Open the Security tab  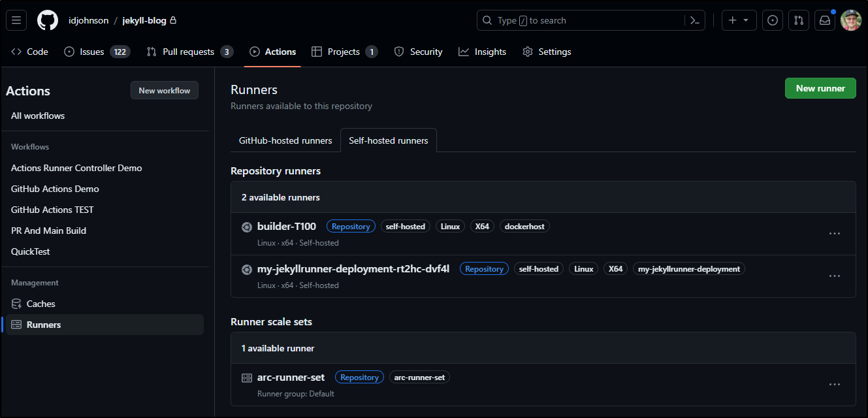(x=418, y=52)
